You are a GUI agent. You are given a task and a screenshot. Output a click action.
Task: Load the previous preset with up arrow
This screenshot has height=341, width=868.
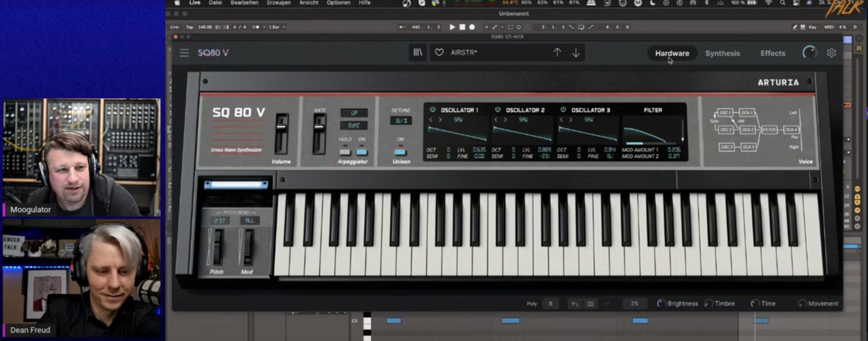pos(557,52)
